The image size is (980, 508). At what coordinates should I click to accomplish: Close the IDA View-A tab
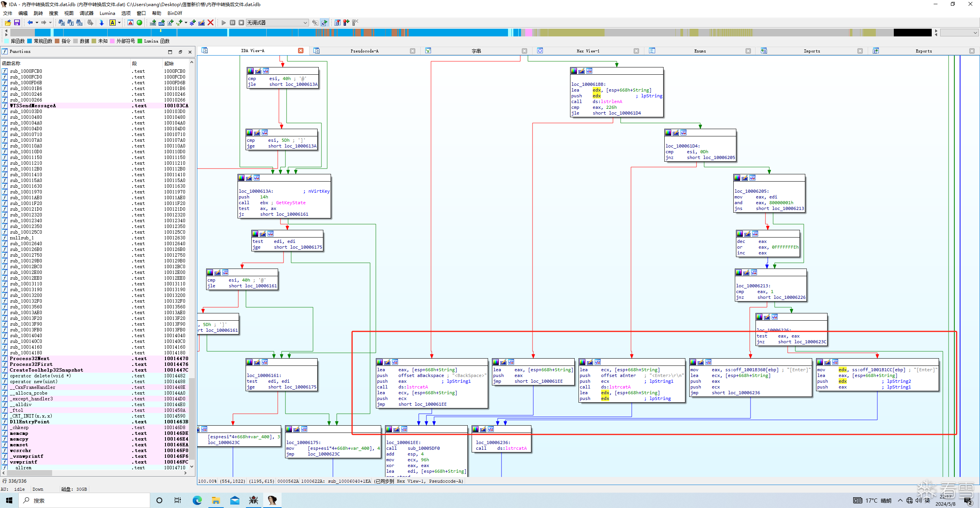point(301,51)
